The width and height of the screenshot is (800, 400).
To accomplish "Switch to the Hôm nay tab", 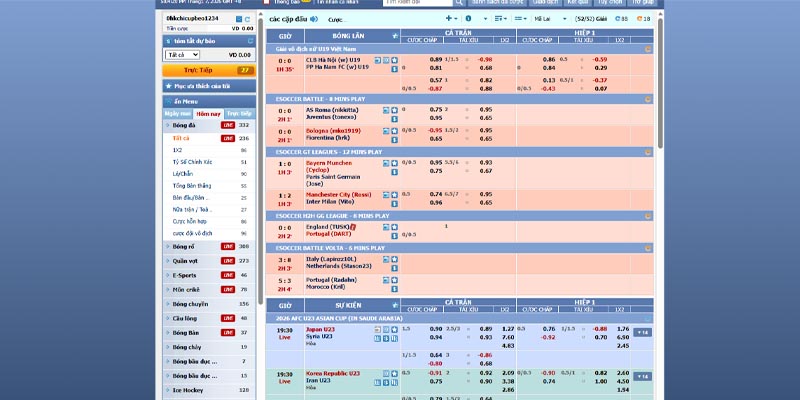I will pos(209,114).
